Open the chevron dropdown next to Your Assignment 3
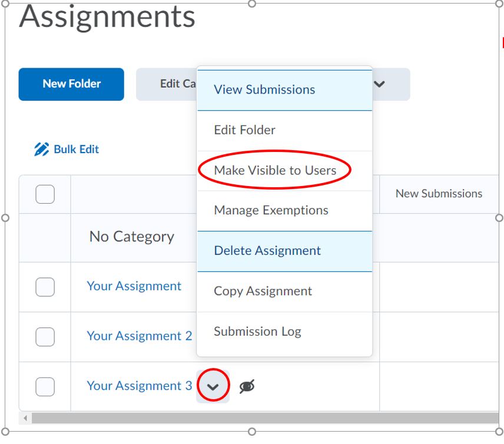 point(213,386)
